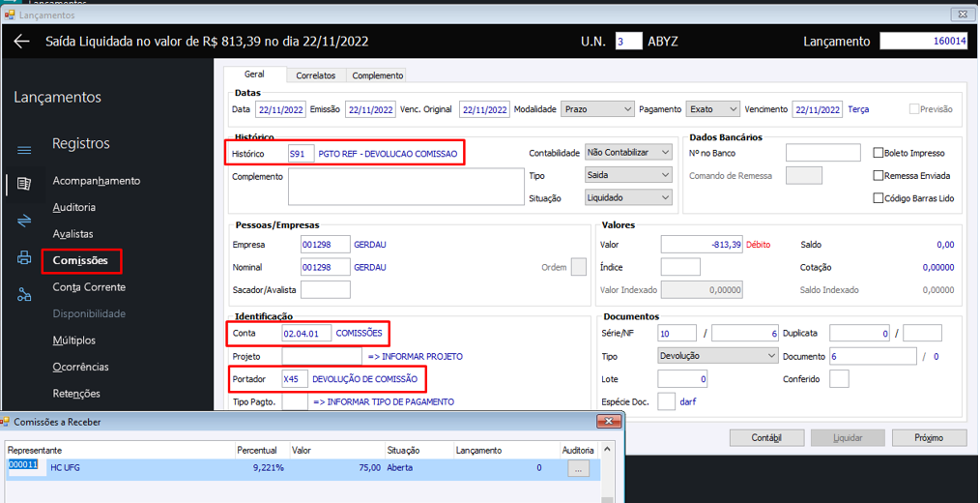
Task: Click the Lote field
Action: click(x=682, y=378)
